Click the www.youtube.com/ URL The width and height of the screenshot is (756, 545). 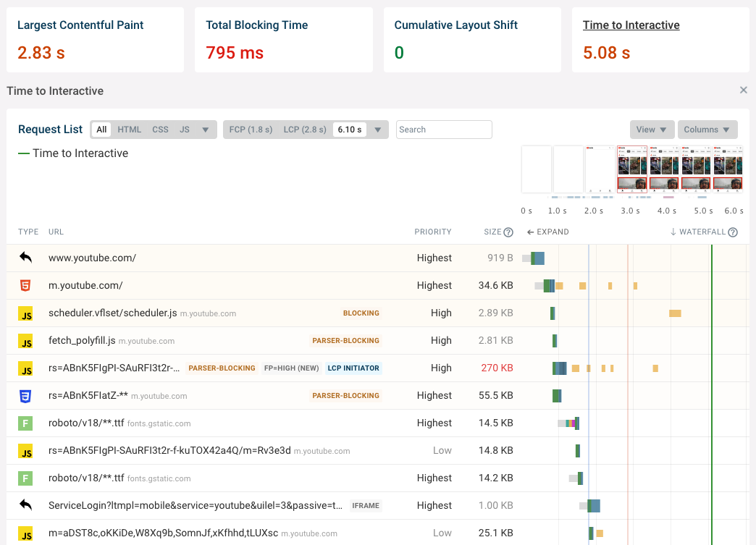pos(92,258)
